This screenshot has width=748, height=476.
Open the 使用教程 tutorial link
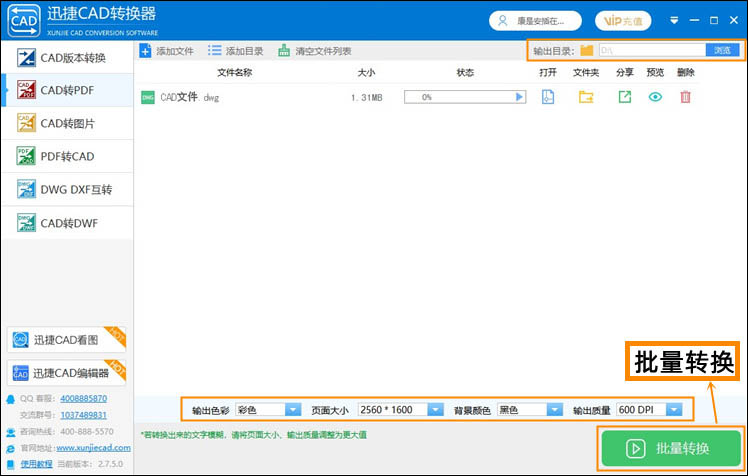pyautogui.click(x=36, y=464)
